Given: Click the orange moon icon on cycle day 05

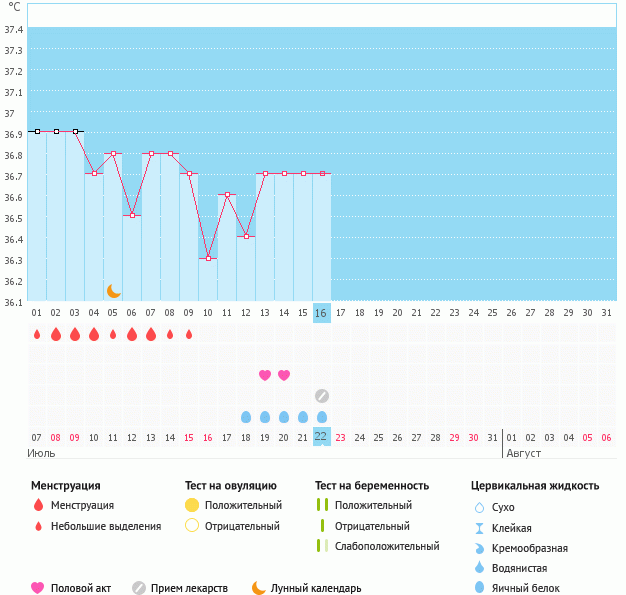Looking at the screenshot, I should tap(114, 290).
